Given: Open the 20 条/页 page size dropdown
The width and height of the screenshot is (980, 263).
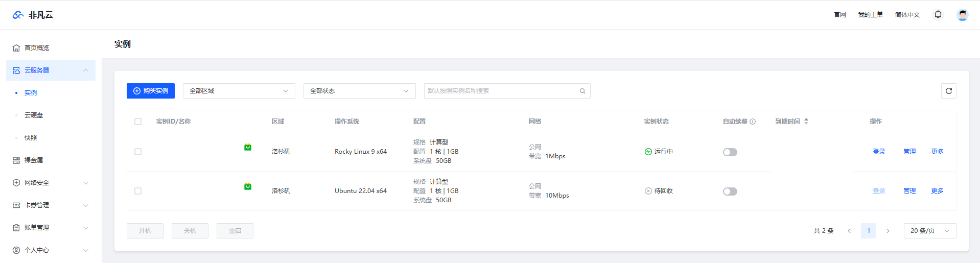Looking at the screenshot, I should tap(929, 231).
